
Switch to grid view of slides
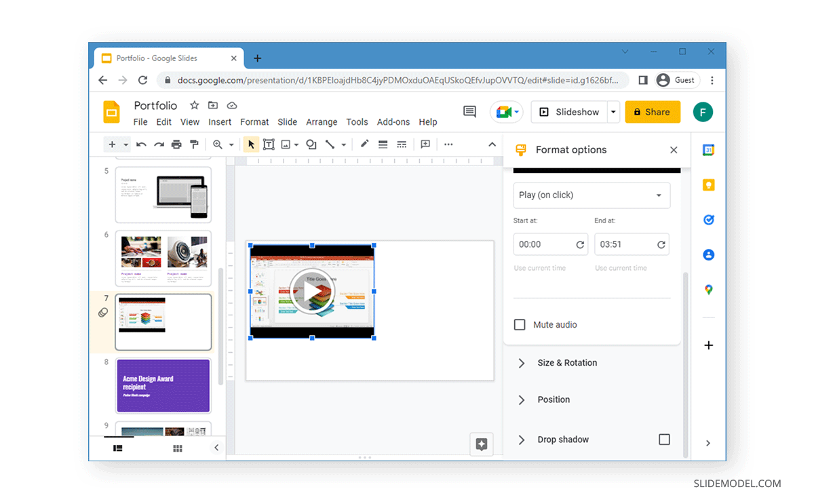click(x=178, y=448)
